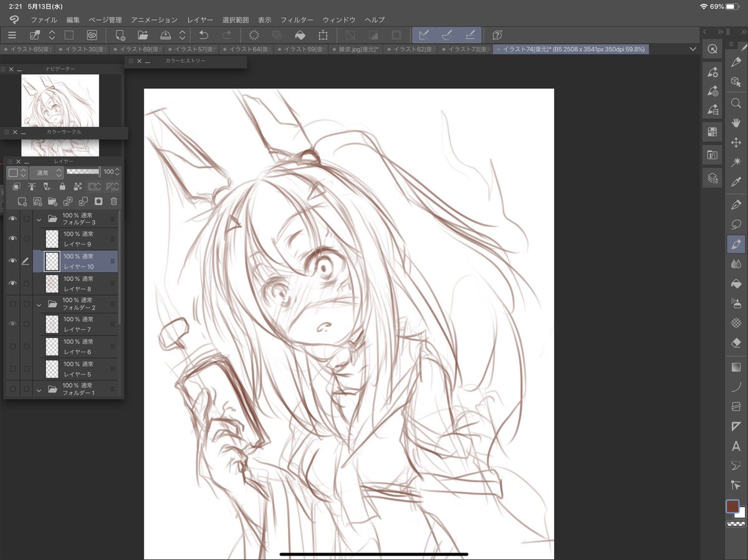
Task: Toggle レイヤー 7 eye icon
Action: tap(12, 324)
